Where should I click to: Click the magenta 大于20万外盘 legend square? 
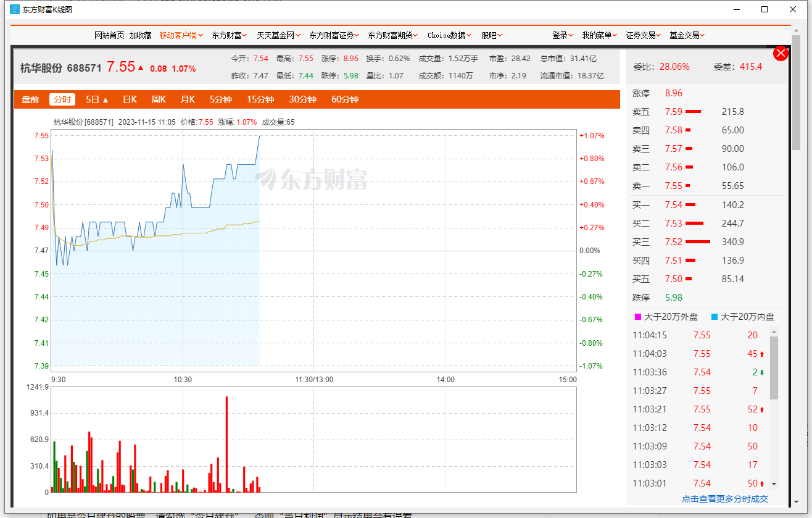tap(638, 317)
